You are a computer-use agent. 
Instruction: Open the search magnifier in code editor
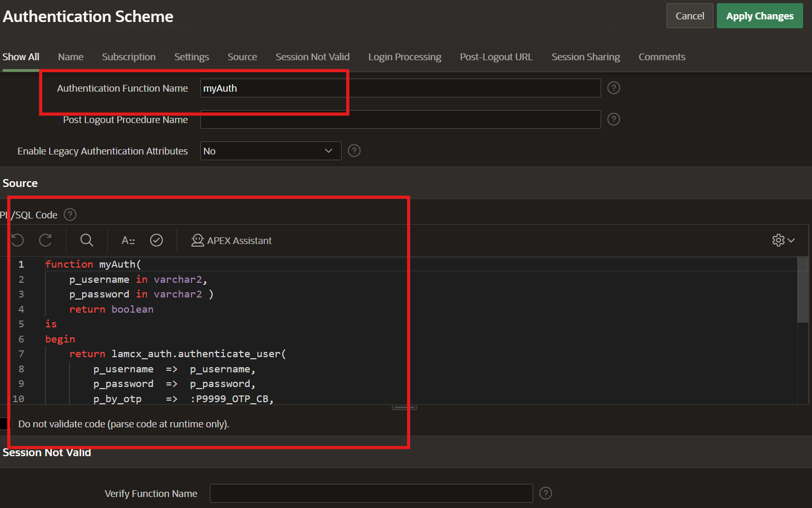(86, 240)
